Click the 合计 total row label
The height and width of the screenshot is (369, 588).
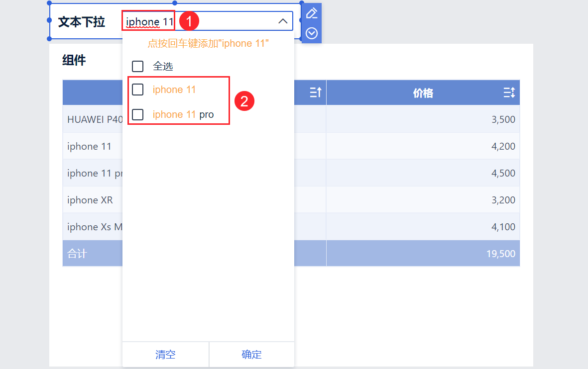pyautogui.click(x=77, y=254)
